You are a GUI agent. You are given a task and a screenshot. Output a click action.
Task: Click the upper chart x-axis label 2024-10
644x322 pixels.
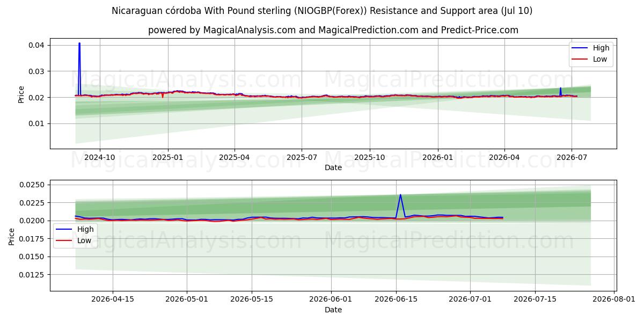99,157
